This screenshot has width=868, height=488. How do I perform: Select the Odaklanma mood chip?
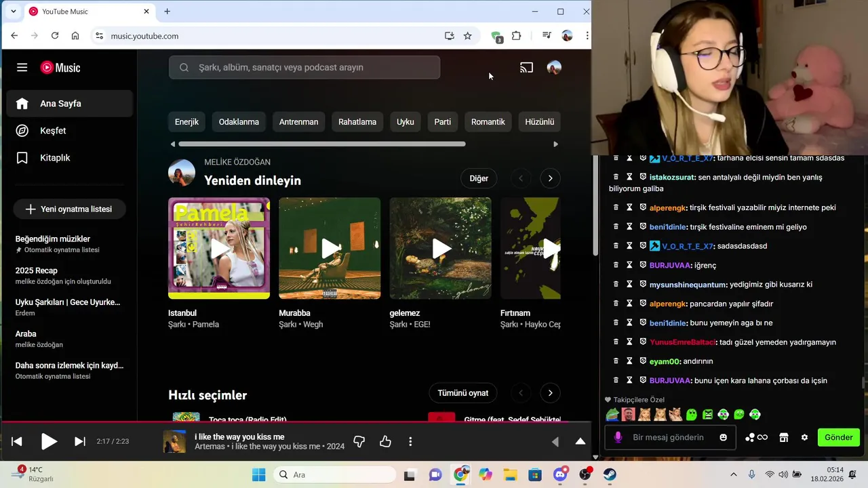click(239, 122)
